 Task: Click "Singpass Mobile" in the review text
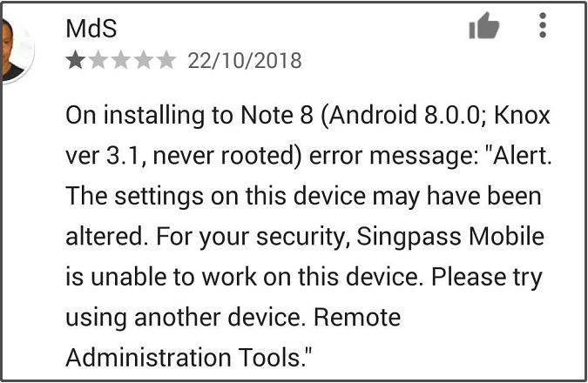[x=450, y=237]
